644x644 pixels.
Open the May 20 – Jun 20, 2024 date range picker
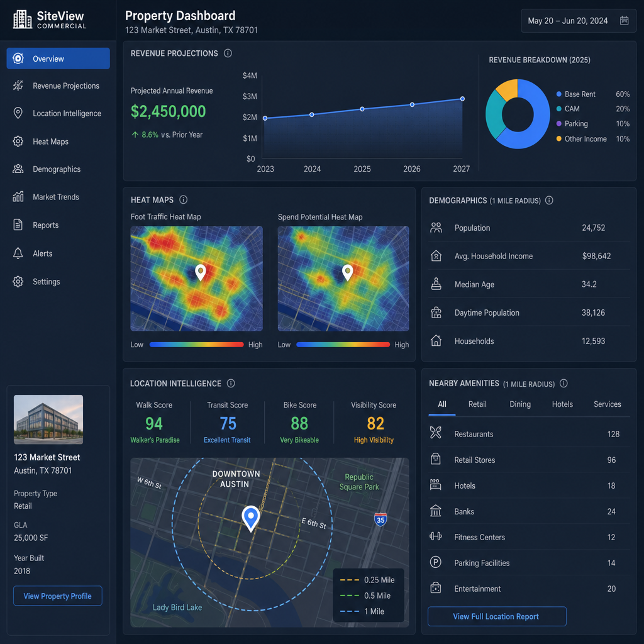point(579,21)
